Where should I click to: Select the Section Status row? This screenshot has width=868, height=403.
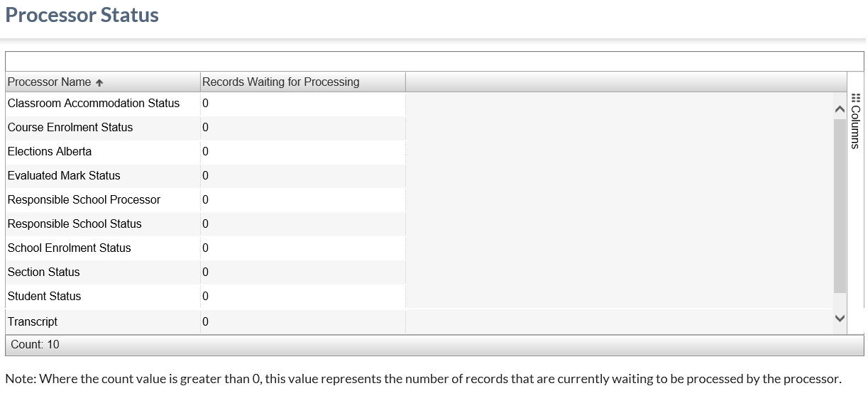tap(43, 272)
